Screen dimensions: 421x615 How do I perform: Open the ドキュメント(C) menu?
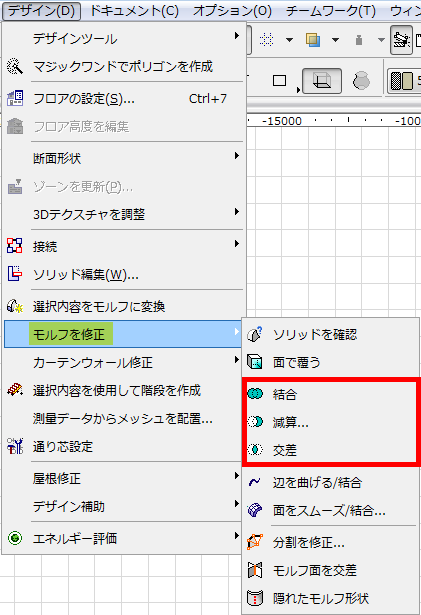(134, 11)
